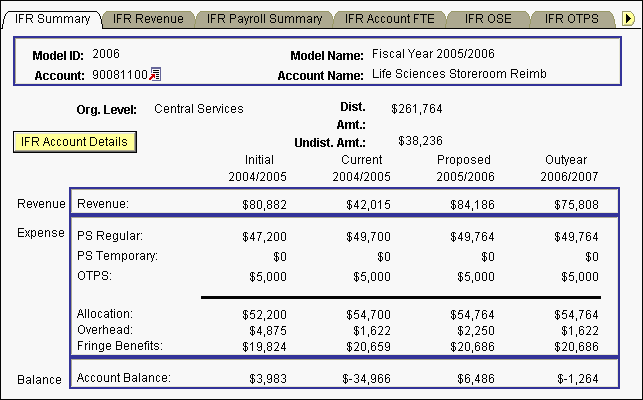Click the Outyear account balance $-1,264

click(x=575, y=378)
